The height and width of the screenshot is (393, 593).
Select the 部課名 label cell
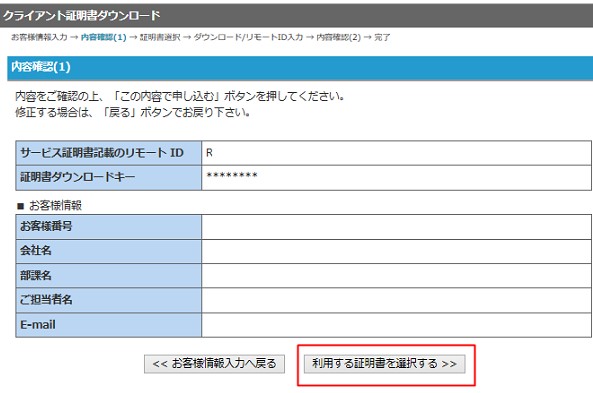click(x=109, y=275)
